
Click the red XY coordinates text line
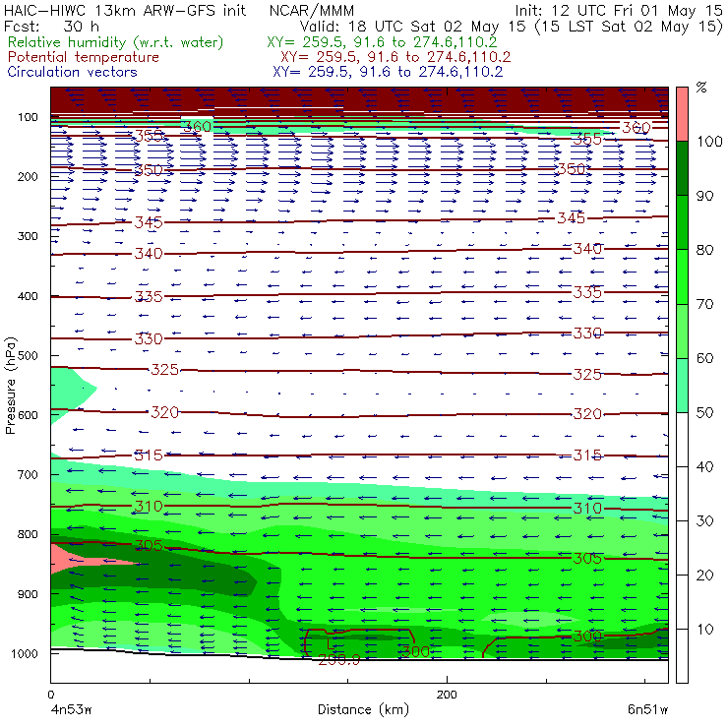pyautogui.click(x=395, y=57)
